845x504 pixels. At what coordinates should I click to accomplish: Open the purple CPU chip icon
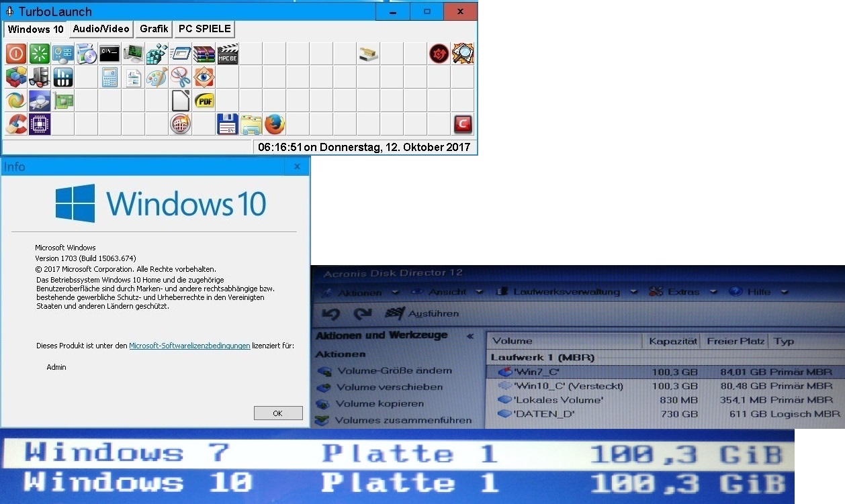[40, 124]
